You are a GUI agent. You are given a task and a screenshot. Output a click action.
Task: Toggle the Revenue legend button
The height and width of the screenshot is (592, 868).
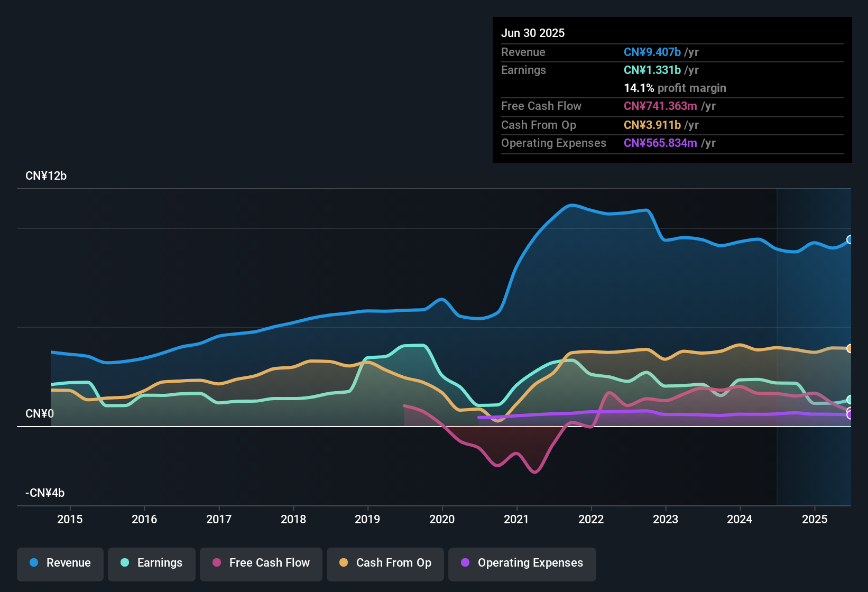60,563
